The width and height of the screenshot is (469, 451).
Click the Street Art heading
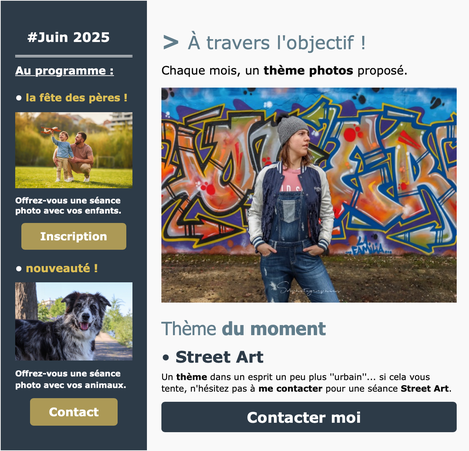pos(219,357)
